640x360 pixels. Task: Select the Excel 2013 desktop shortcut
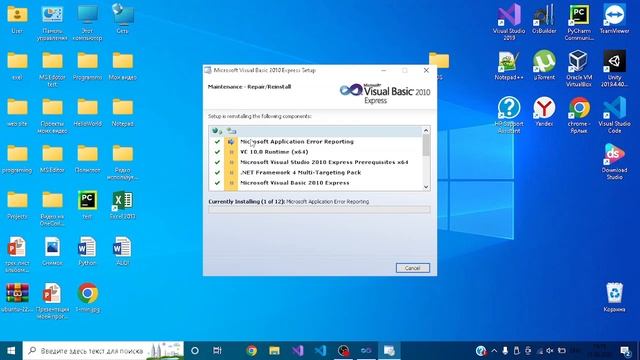[122, 204]
